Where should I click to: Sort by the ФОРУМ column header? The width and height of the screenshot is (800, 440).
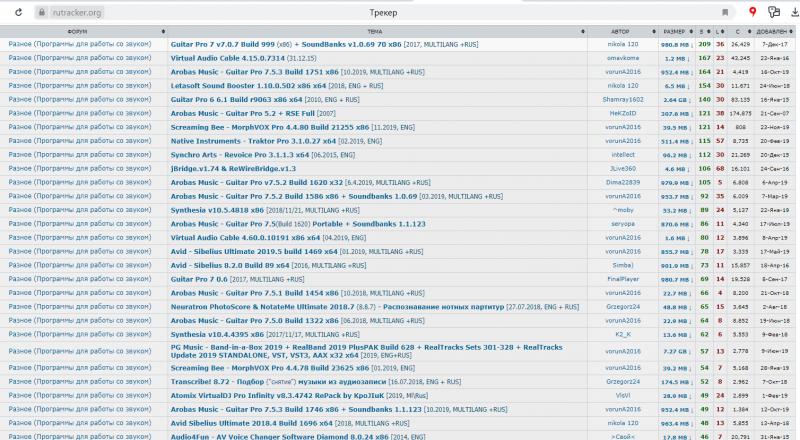(x=78, y=32)
